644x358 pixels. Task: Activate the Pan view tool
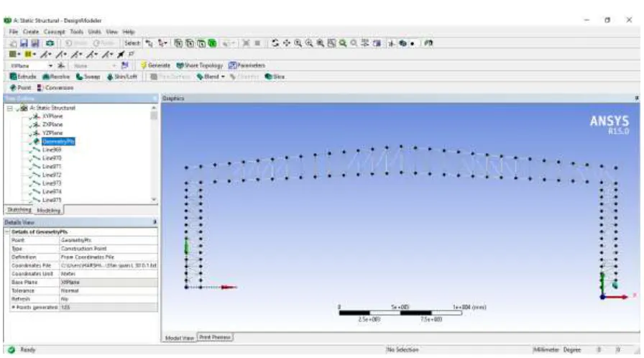[287, 43]
